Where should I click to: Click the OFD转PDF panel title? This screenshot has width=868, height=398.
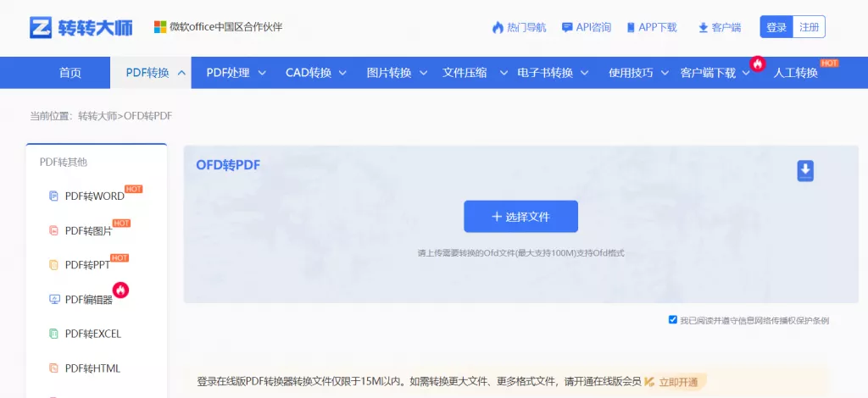(x=228, y=165)
